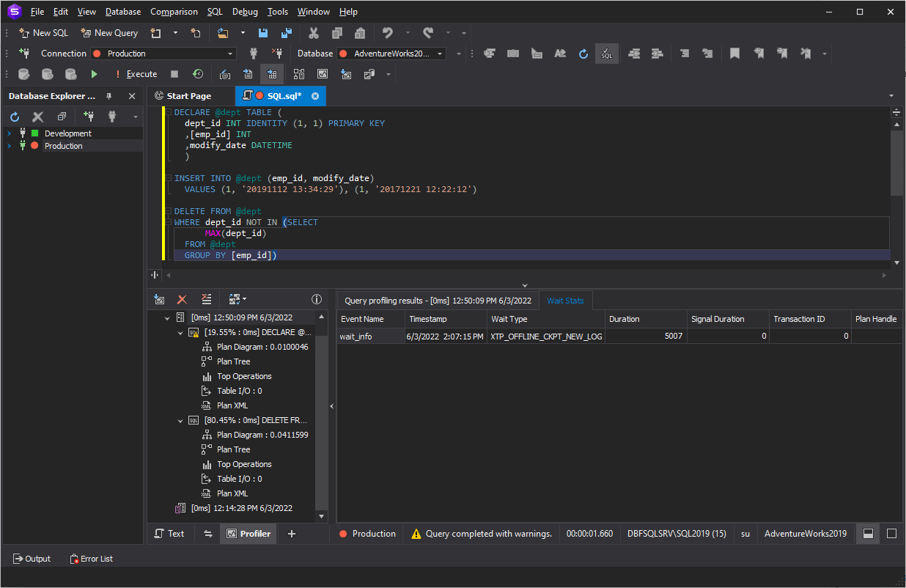This screenshot has width=906, height=588.
Task: Select the Cut icon on the toolbar
Action: pyautogui.click(x=313, y=32)
